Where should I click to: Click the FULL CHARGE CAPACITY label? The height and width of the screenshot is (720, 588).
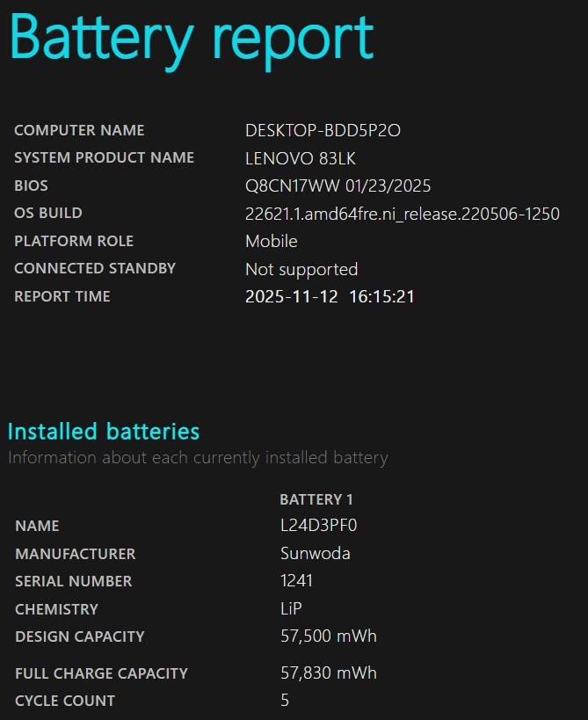coord(101,673)
